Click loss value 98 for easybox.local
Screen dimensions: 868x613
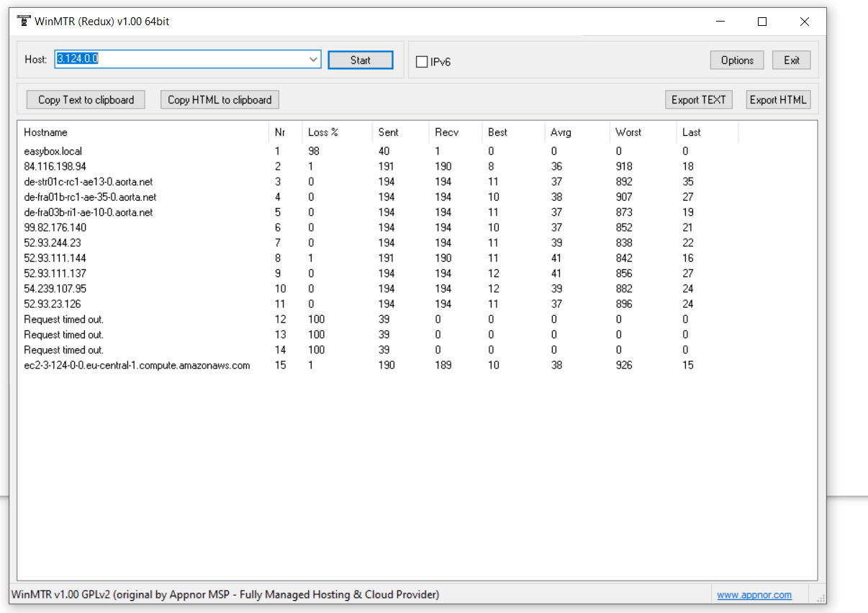[x=314, y=151]
